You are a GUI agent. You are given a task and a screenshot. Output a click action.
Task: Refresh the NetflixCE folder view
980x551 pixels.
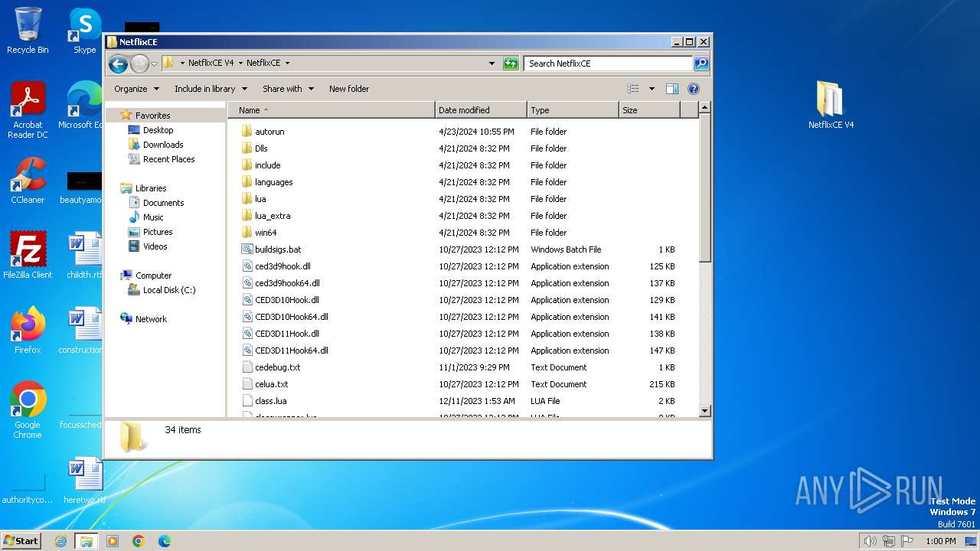click(511, 64)
